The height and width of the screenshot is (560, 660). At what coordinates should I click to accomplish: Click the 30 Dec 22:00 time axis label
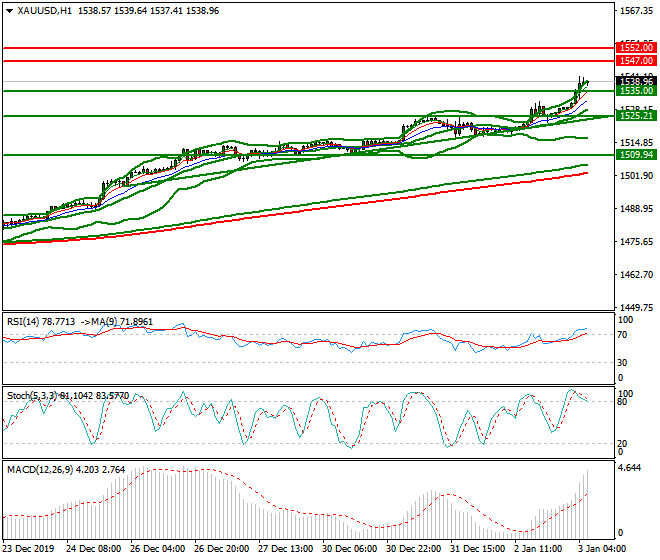point(413,549)
